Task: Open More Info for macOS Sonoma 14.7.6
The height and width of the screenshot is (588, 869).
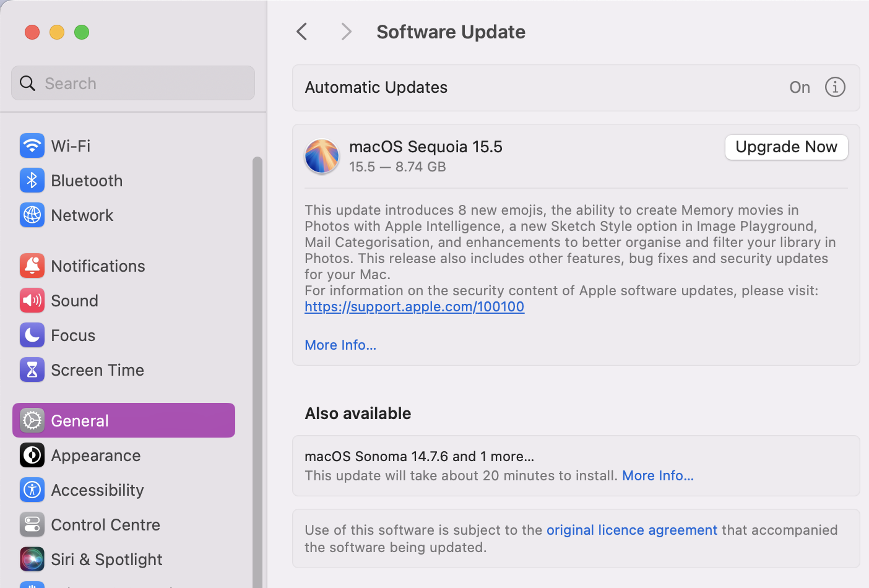Action: (657, 475)
